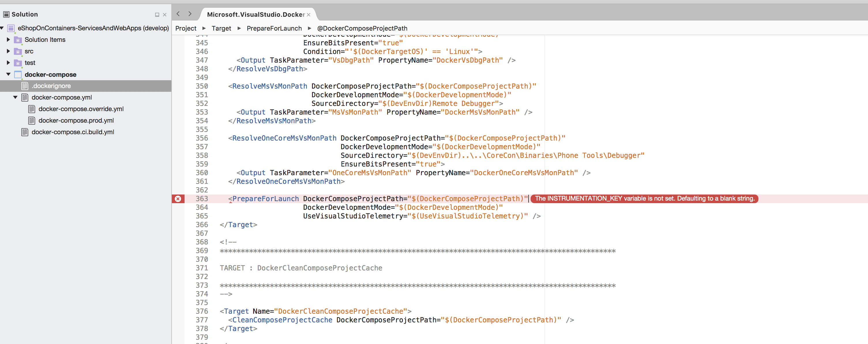Navigate back with the left arrow
Image resolution: width=868 pixels, height=344 pixels.
[x=178, y=14]
